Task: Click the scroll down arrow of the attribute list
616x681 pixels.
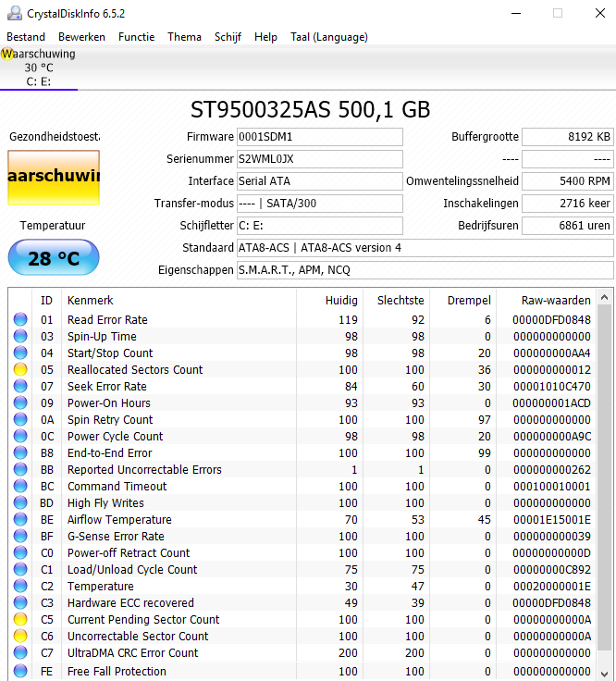Action: pos(604,674)
